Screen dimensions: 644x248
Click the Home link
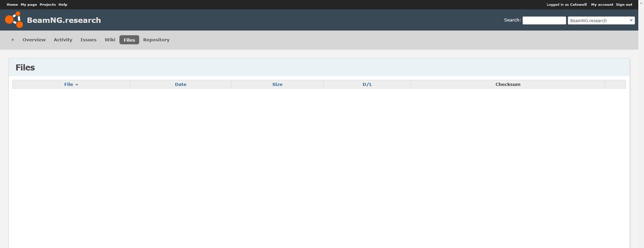tap(12, 5)
